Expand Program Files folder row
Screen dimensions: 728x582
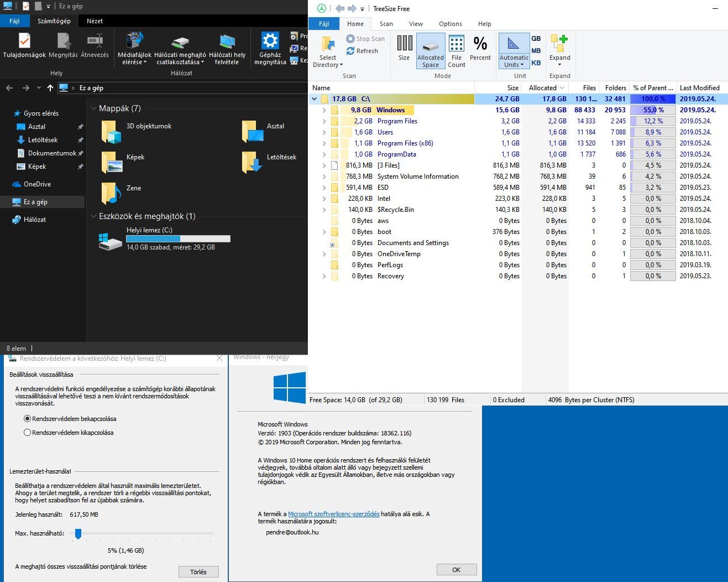pyautogui.click(x=324, y=121)
